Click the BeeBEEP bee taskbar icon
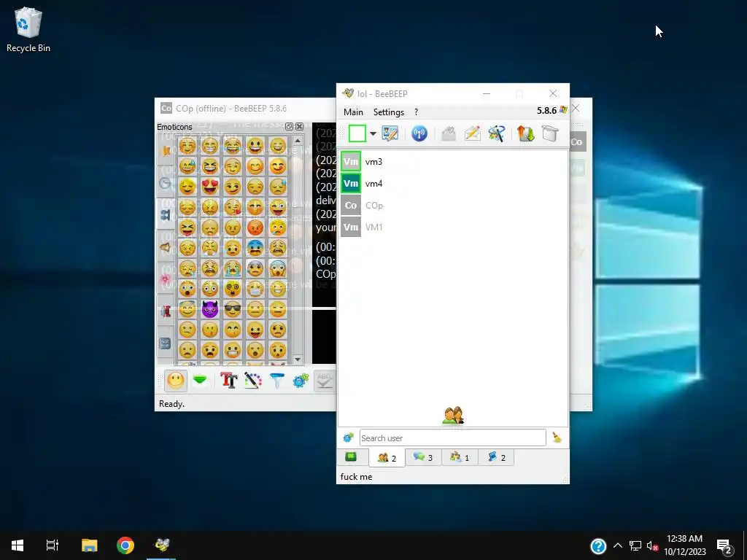Image resolution: width=747 pixels, height=560 pixels. pyautogui.click(x=161, y=545)
